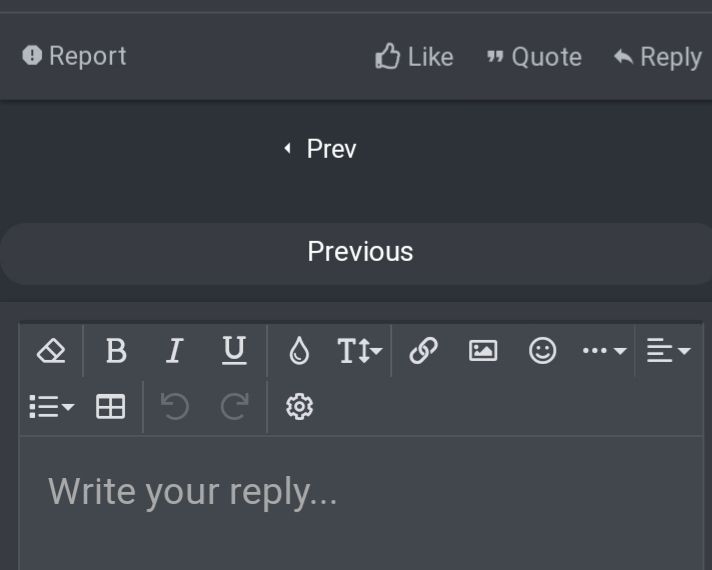The width and height of the screenshot is (712, 570).
Task: Open the text color droplet picker
Action: pyautogui.click(x=299, y=351)
